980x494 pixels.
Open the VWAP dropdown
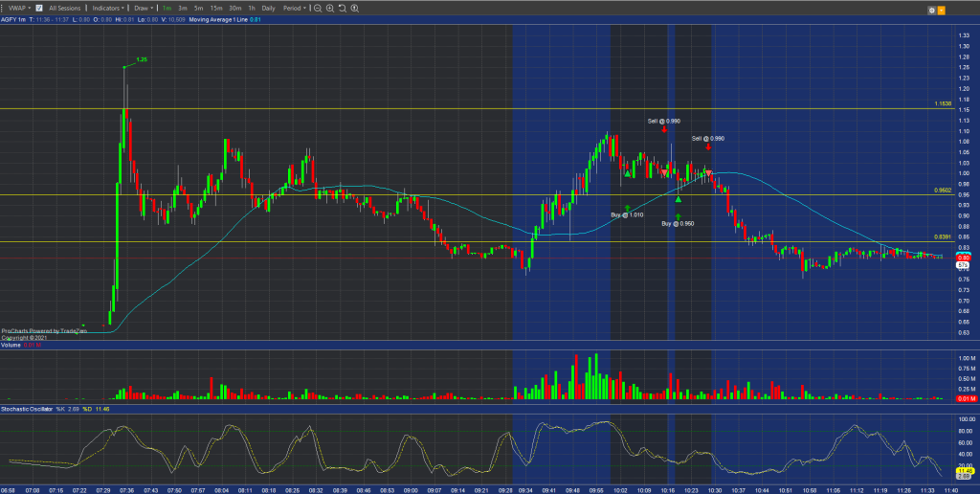coord(19,8)
